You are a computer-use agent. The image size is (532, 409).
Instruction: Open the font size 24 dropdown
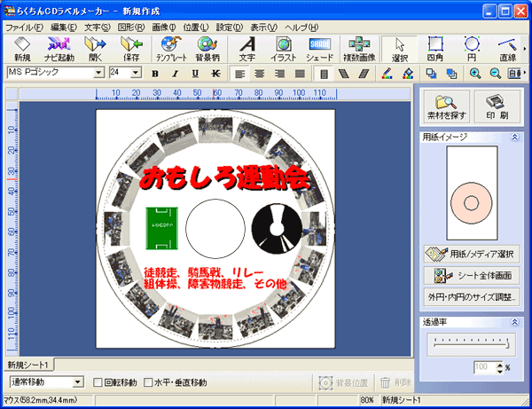[137, 72]
